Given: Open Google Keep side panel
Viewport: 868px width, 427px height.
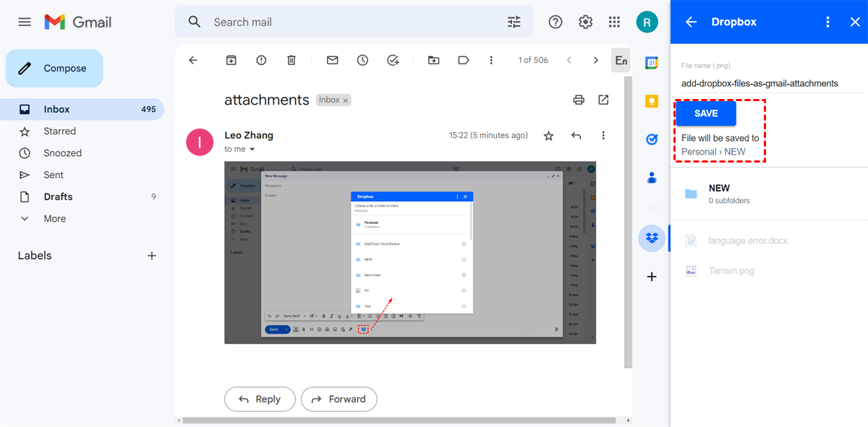Looking at the screenshot, I should pyautogui.click(x=652, y=101).
